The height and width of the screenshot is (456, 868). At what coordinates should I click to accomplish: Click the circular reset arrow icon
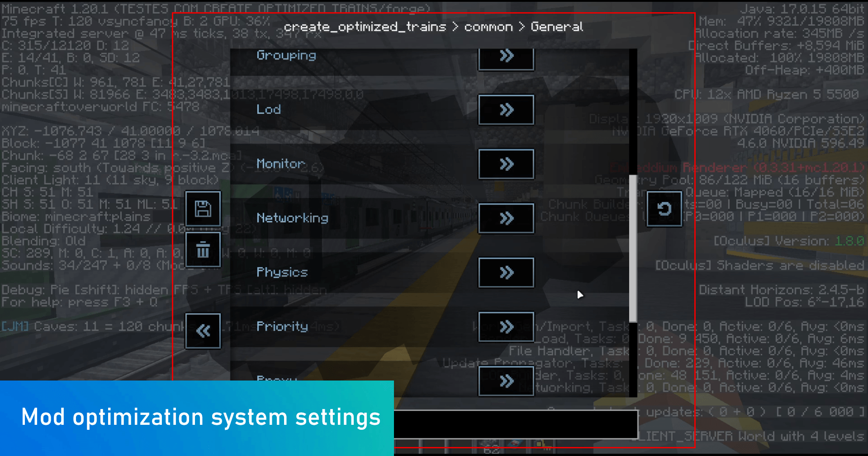click(x=664, y=209)
